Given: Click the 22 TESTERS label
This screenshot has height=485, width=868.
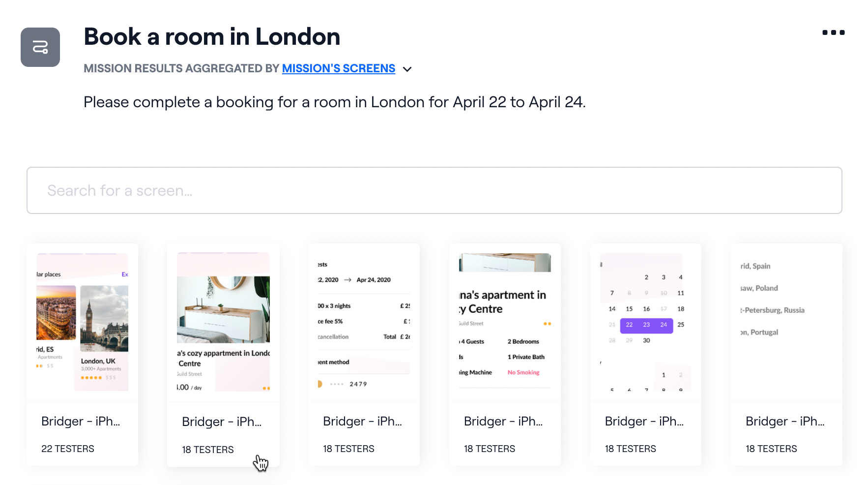Looking at the screenshot, I should [68, 449].
